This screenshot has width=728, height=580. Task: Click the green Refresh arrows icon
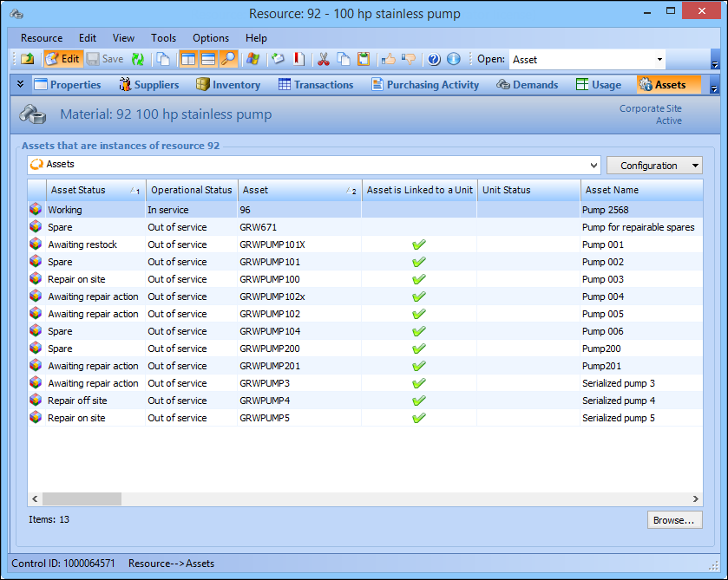pos(138,59)
